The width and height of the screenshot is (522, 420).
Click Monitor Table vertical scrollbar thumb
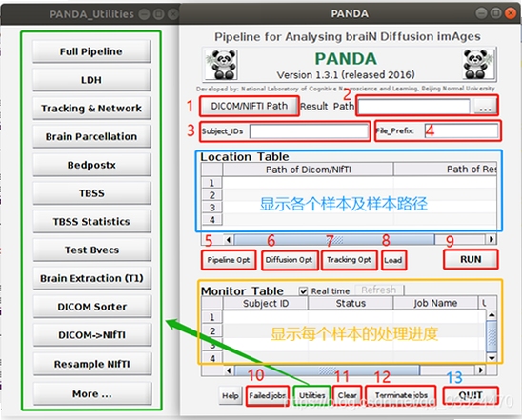(x=492, y=336)
